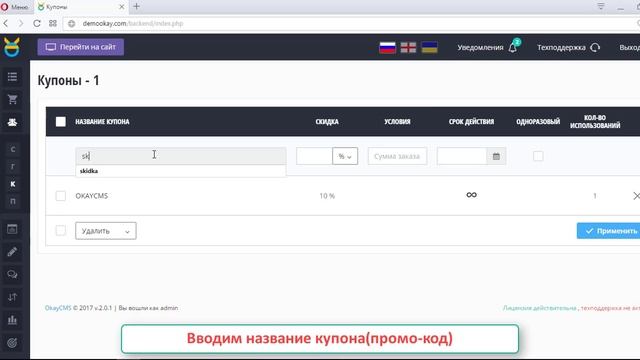Click the Срок действия column header
This screenshot has width=640, height=360.
(471, 122)
